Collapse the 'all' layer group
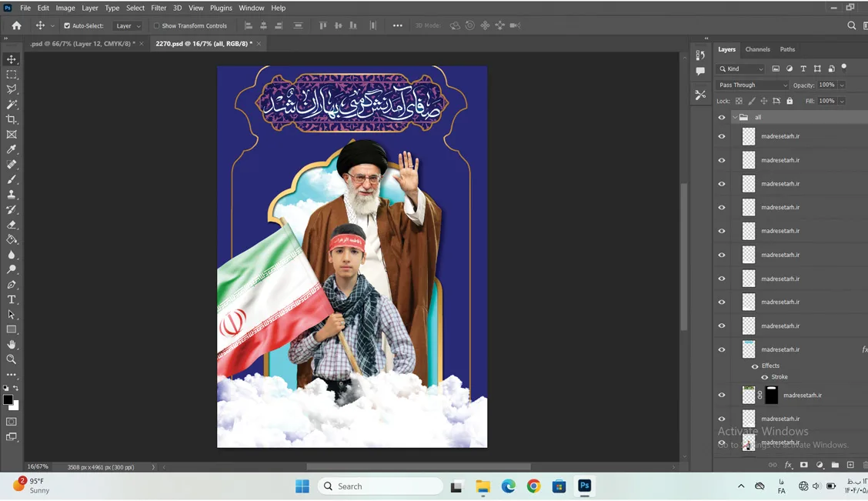 point(735,117)
